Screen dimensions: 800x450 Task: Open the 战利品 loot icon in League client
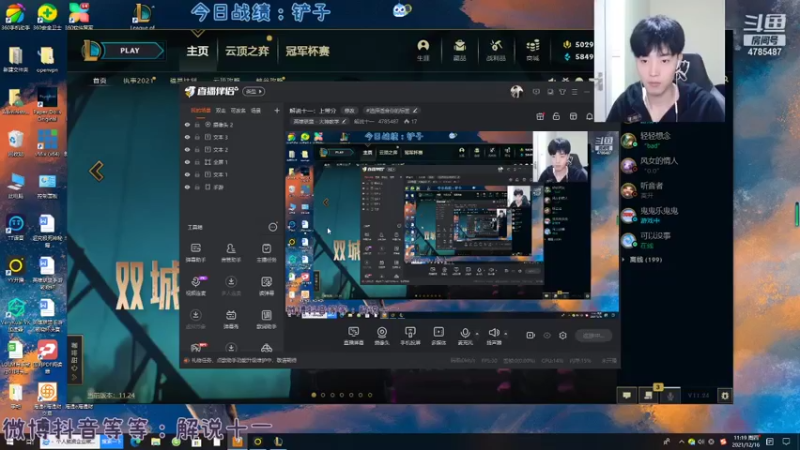(x=495, y=51)
